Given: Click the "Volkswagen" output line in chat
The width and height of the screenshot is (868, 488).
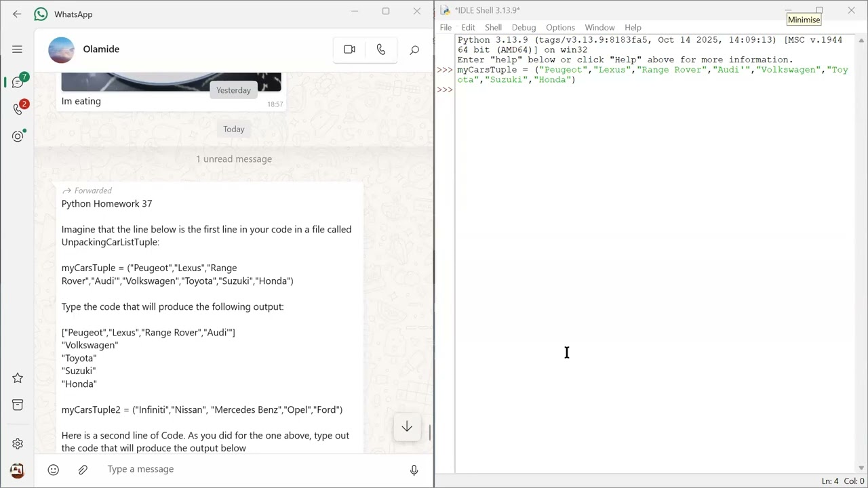Looking at the screenshot, I should (90, 345).
